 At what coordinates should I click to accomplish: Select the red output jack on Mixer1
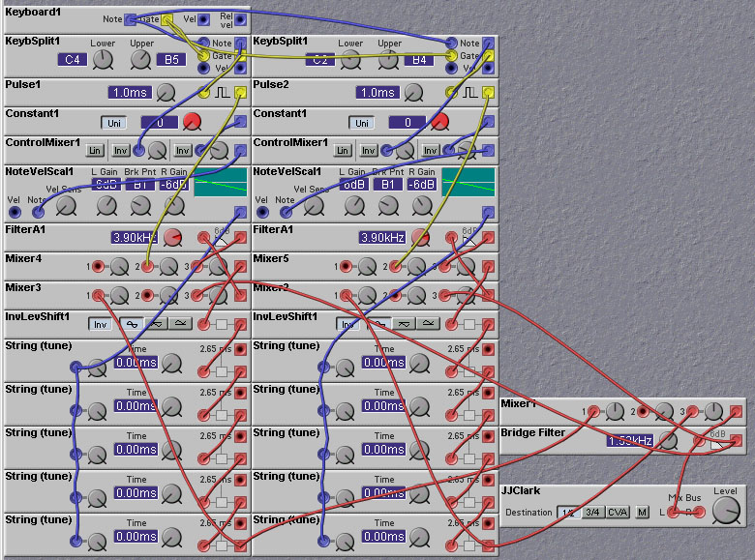(x=738, y=411)
